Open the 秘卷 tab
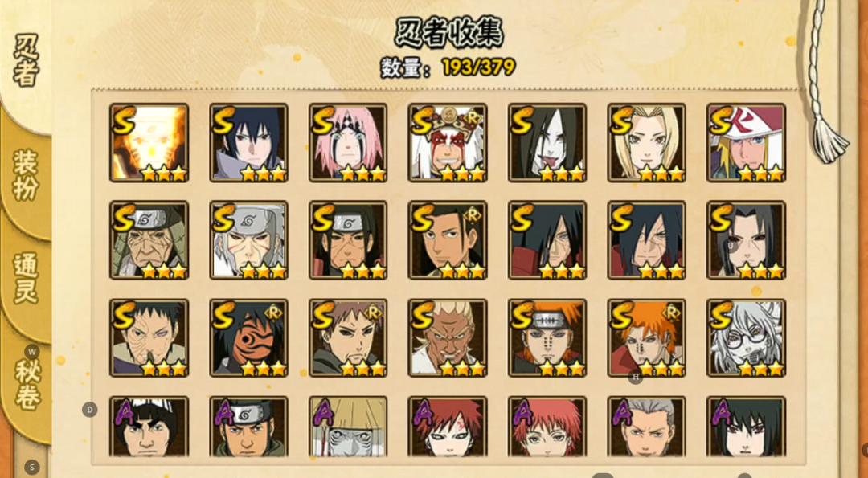This screenshot has width=868, height=478. tap(26, 385)
